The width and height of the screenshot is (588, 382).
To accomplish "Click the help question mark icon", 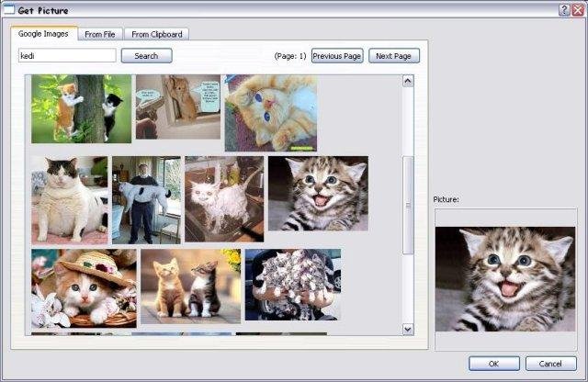I will coord(563,9).
